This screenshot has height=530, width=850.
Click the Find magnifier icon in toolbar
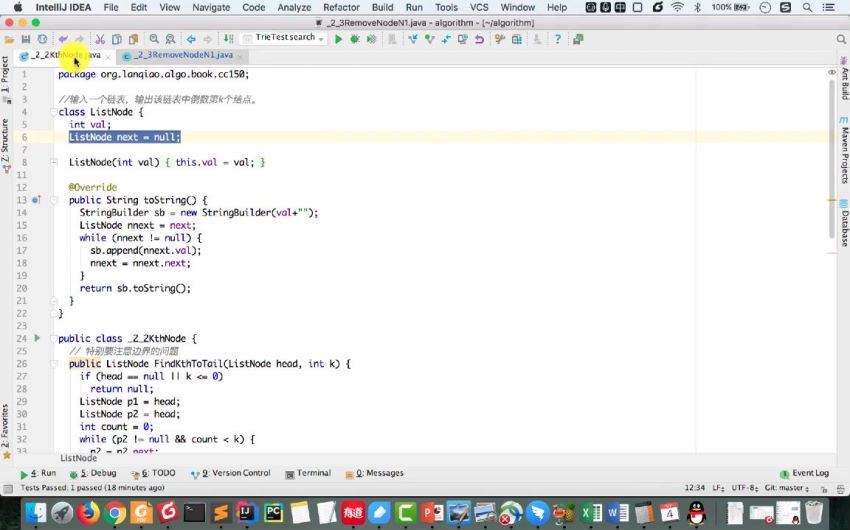tap(154, 39)
